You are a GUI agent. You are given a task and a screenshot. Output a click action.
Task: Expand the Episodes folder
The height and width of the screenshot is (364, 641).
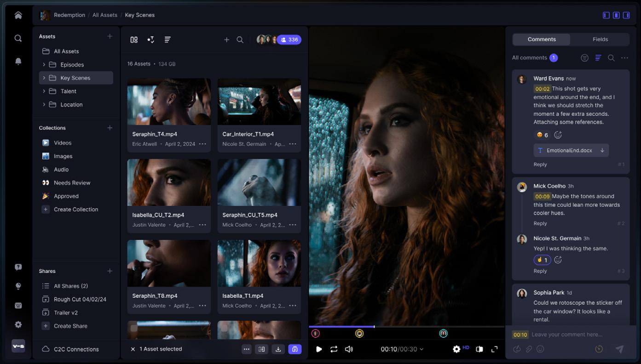[44, 65]
